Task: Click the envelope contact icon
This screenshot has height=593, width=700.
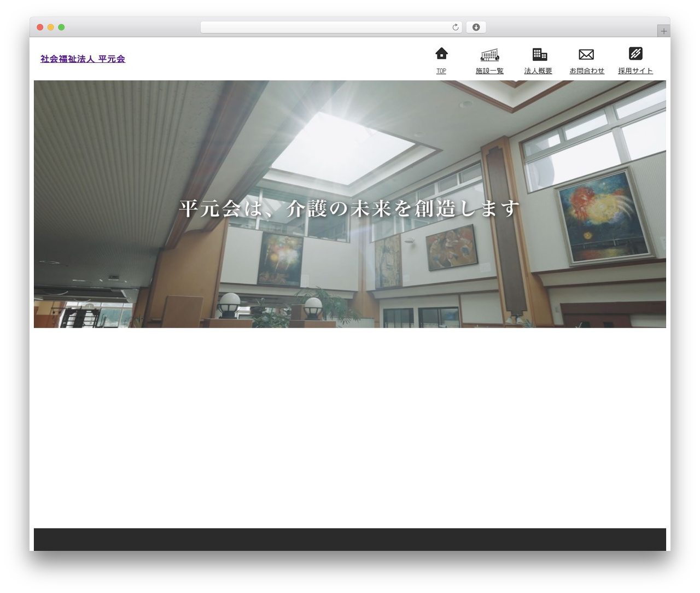Action: click(586, 54)
